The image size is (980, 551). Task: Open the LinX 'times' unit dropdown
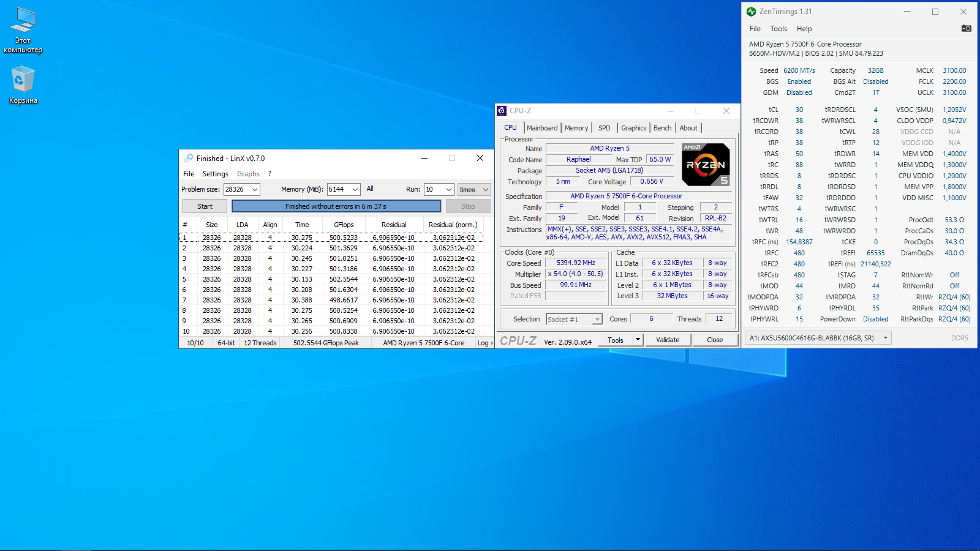[x=475, y=190]
